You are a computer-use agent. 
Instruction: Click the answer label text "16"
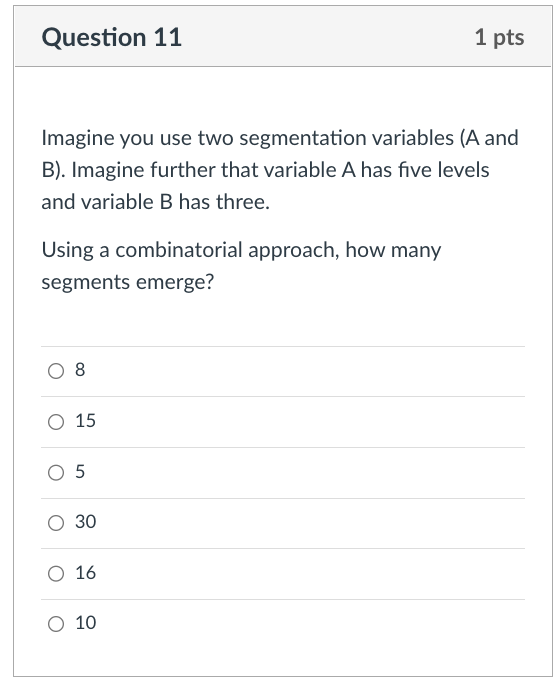point(85,572)
